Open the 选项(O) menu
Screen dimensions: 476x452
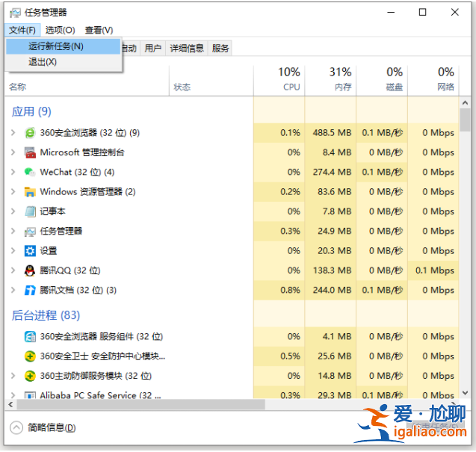click(60, 30)
